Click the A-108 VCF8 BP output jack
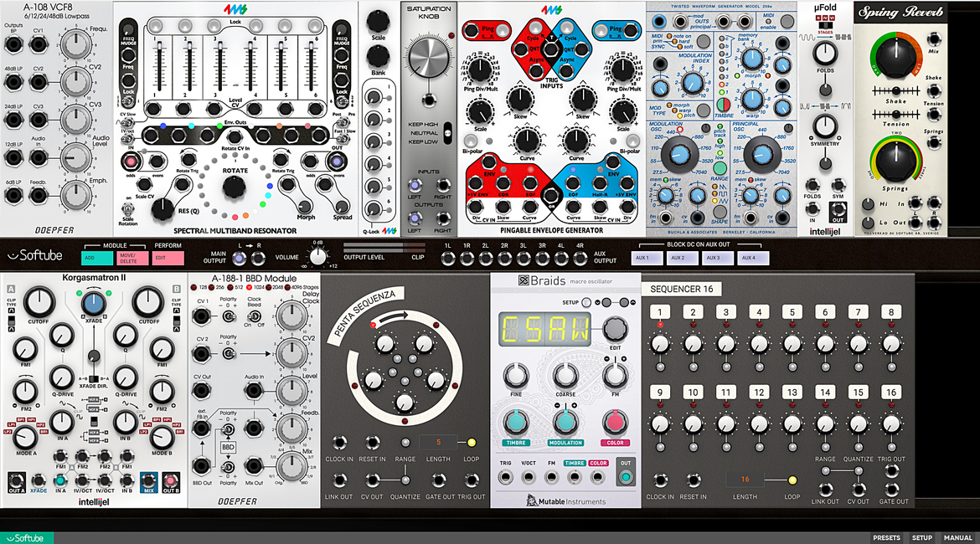The image size is (980, 544). [13, 44]
